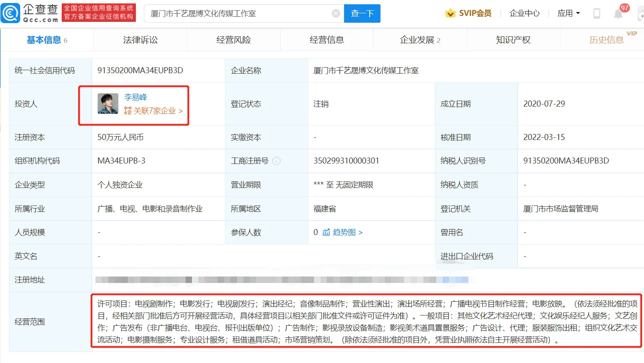This screenshot has height=363, width=644.
Task: Select industry 广播、电视、电影和录音制作业
Action: [x=150, y=208]
